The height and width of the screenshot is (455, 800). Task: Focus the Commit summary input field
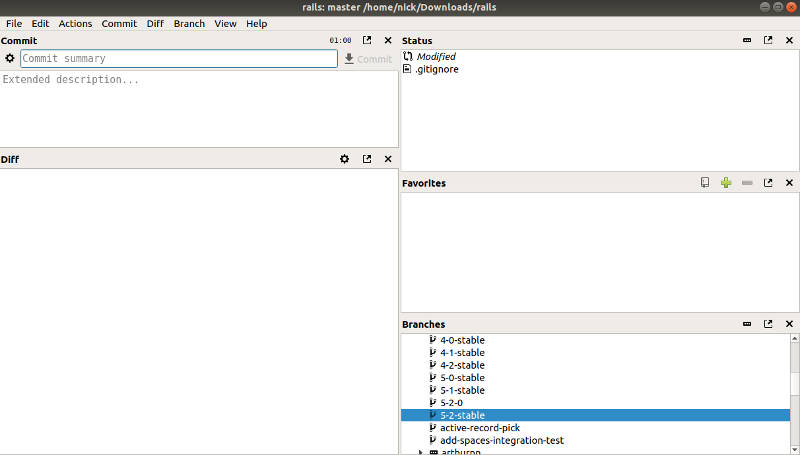click(179, 59)
